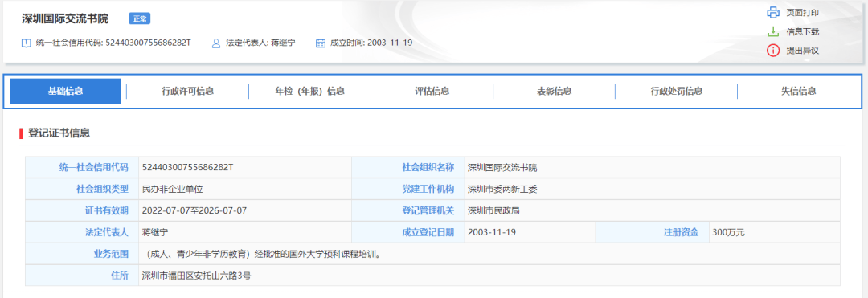Viewport: 868px width, 298px height.
Task: Switch to the 行政许可信息 tab
Action: tap(187, 92)
